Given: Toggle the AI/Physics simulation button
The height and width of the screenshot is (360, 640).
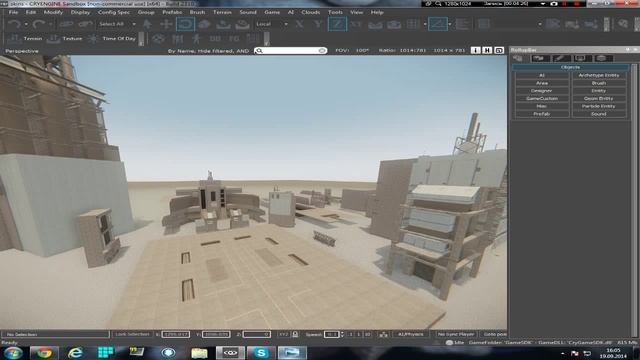Looking at the screenshot, I should coord(411,334).
